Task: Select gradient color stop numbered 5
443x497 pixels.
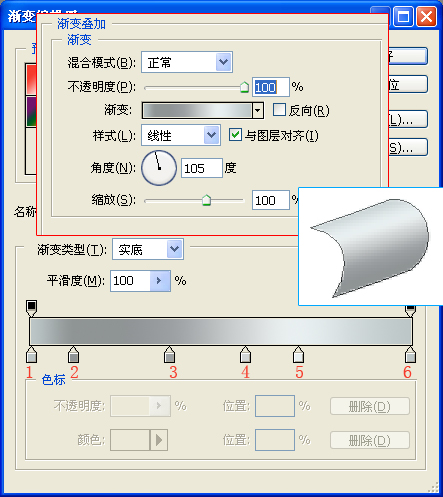Action: (x=298, y=355)
